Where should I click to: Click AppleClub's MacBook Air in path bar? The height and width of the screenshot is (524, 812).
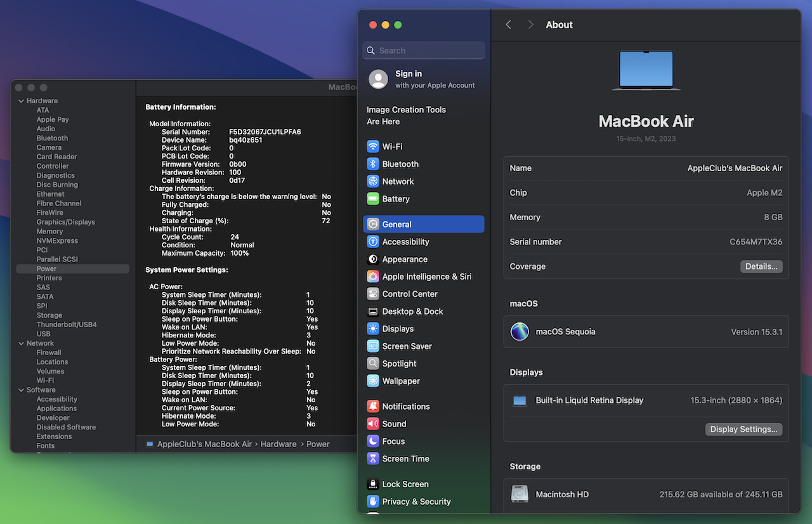pos(204,444)
